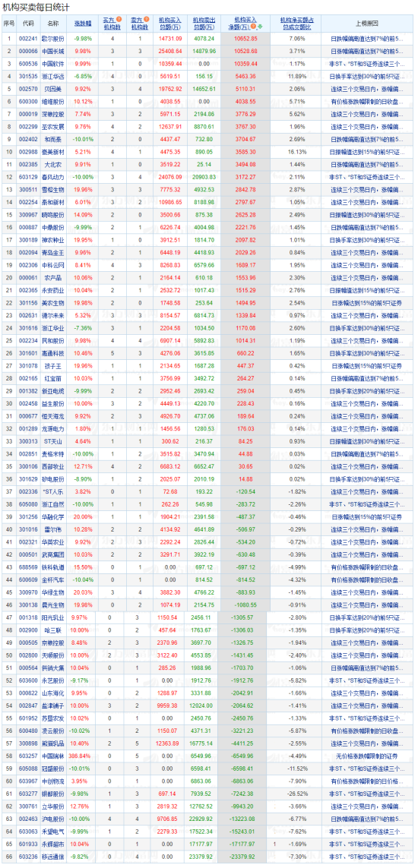This screenshot has height=868, width=418.
Task: Click help icon next to 机构买入净额 header
Action: (252, 26)
